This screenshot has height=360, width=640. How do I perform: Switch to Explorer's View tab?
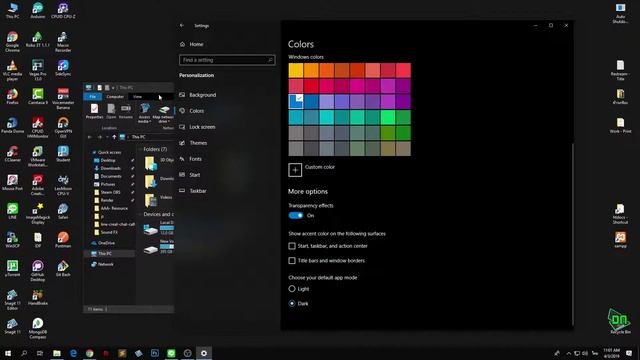coord(137,97)
